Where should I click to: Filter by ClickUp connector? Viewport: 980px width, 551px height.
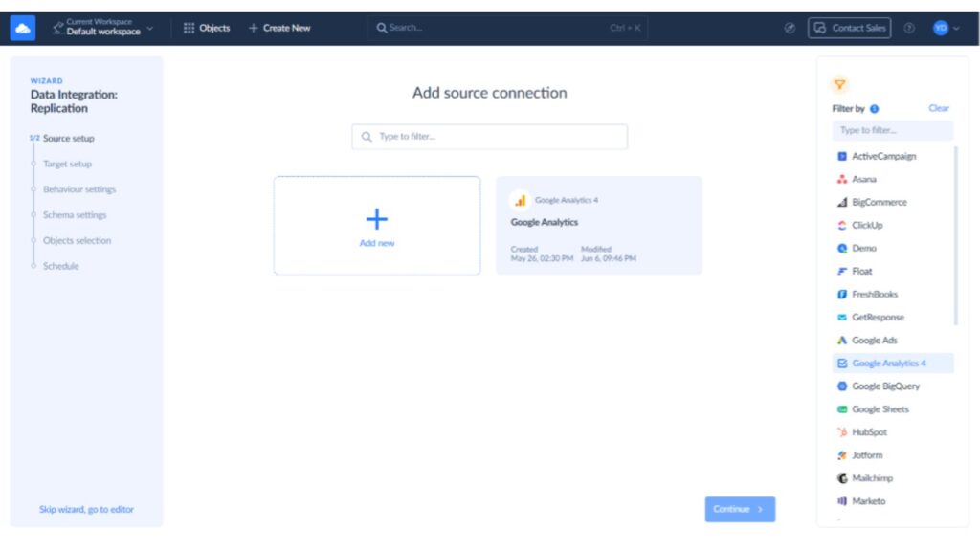tap(893, 226)
